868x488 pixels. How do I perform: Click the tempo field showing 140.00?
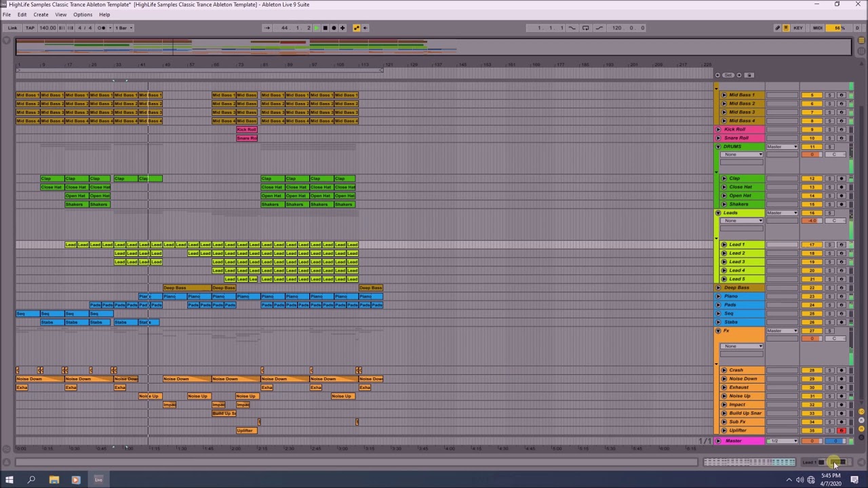click(47, 28)
